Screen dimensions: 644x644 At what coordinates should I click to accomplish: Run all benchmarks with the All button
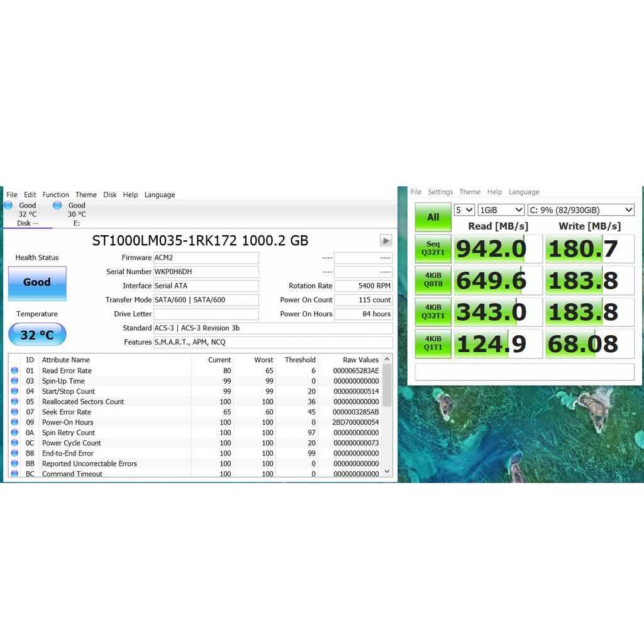pos(433,217)
